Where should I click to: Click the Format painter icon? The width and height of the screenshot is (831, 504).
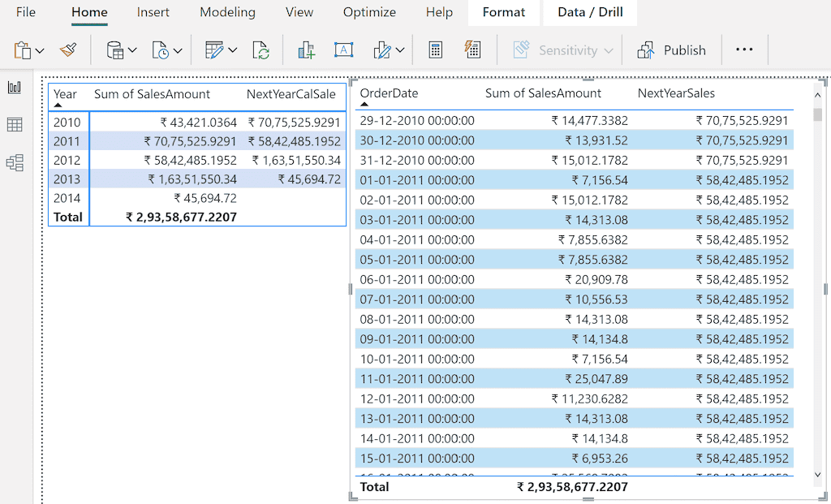(x=69, y=50)
